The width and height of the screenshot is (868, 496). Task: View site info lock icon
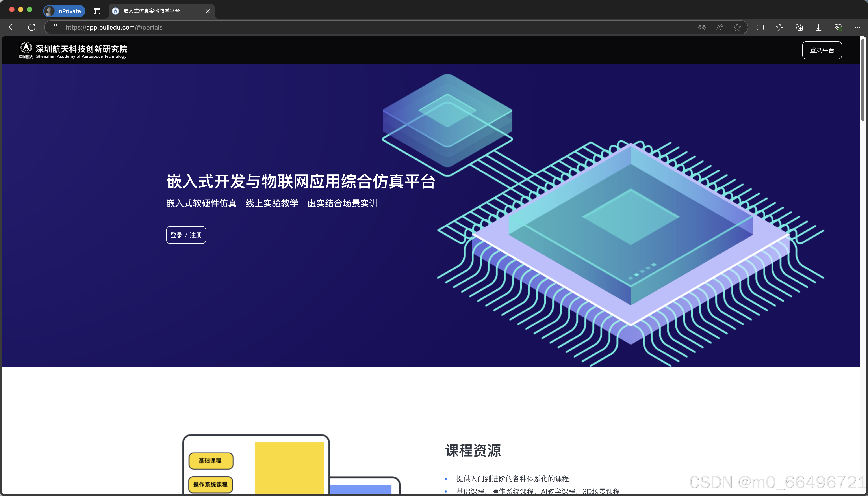tap(56, 27)
